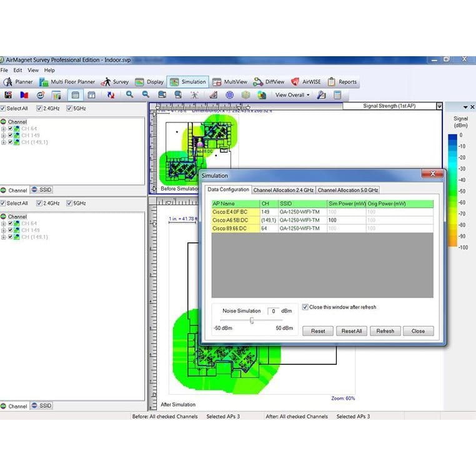Click the Reset All button
This screenshot has width=476, height=476.
[x=352, y=331]
